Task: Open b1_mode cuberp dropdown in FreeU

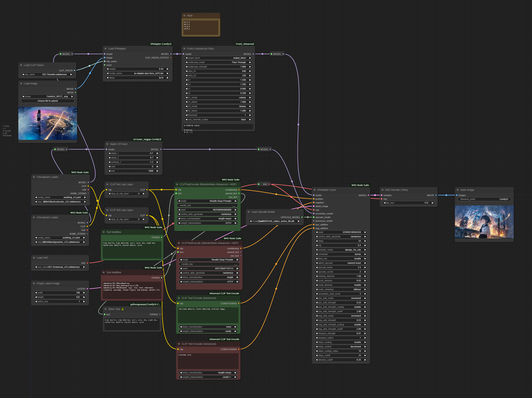Action: coord(218,98)
